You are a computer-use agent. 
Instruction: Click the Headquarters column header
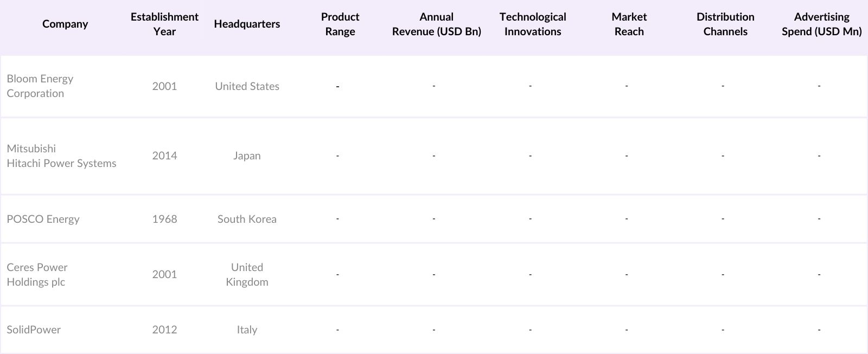coord(247,24)
